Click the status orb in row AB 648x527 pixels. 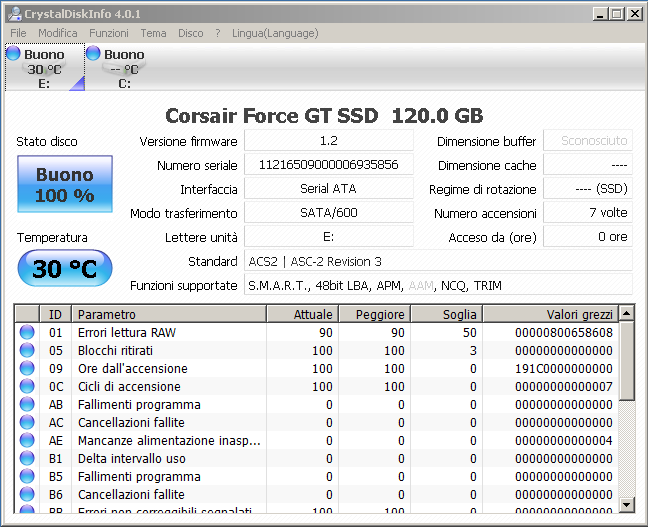[x=27, y=404]
